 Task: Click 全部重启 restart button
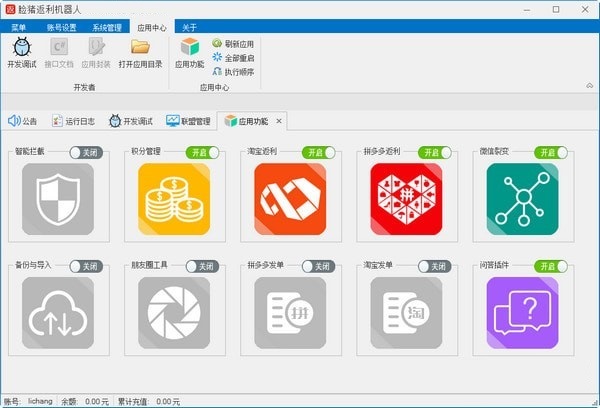click(233, 58)
